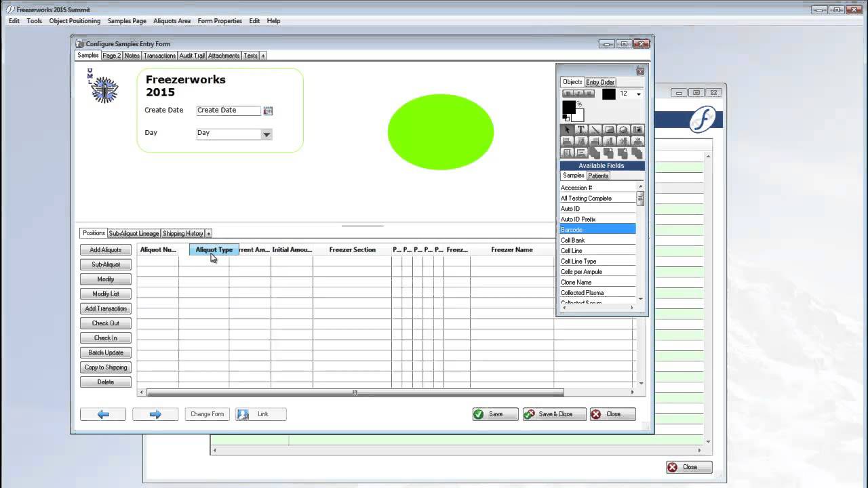Click the Modify List button
Screen dimensions: 868x488
click(106, 294)
